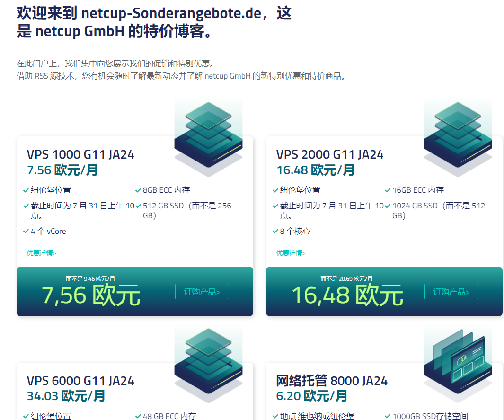Select the VPS 1000 G11 JA24 title
The image size is (504, 420).
pos(80,155)
